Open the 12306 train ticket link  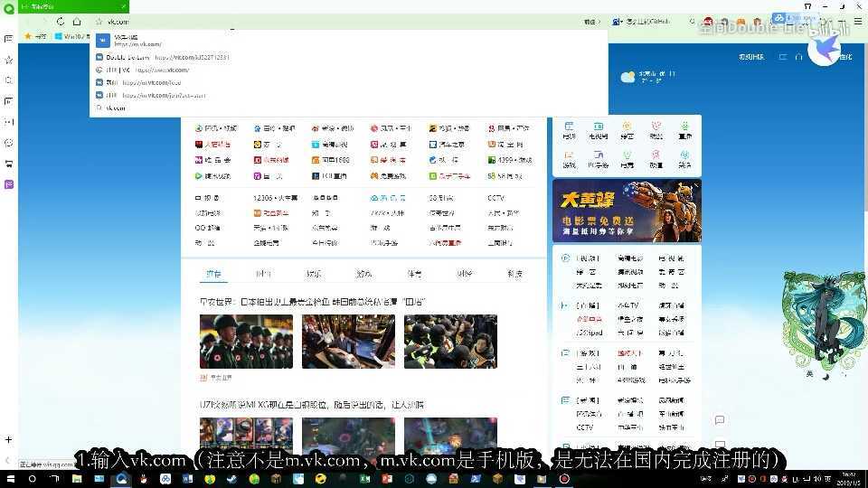point(275,198)
